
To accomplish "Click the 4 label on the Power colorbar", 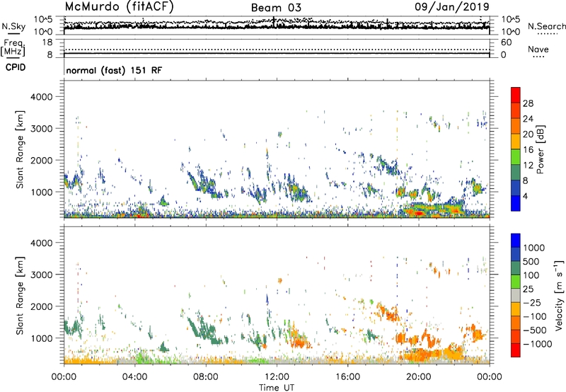I will tap(526, 196).
